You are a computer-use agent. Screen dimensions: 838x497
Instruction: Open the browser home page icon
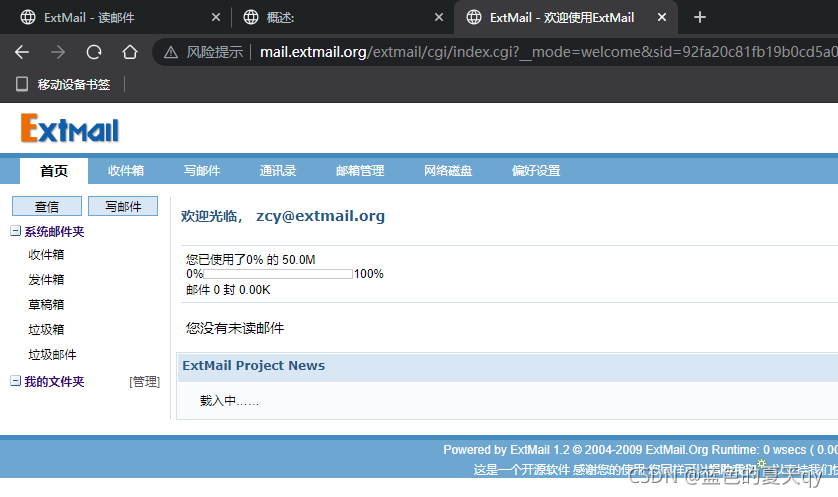click(x=129, y=52)
